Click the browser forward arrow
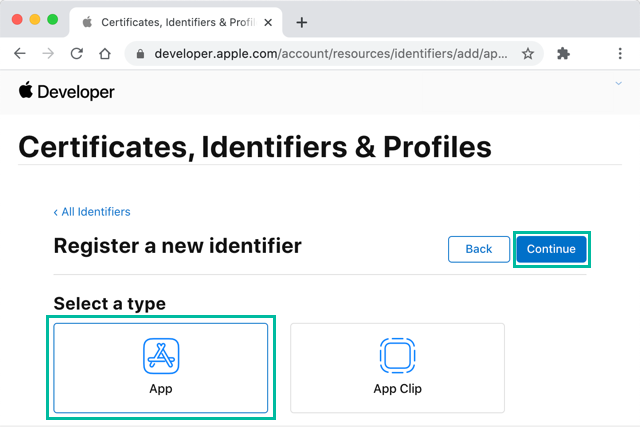Viewport: 640px width, 428px height. tap(48, 53)
